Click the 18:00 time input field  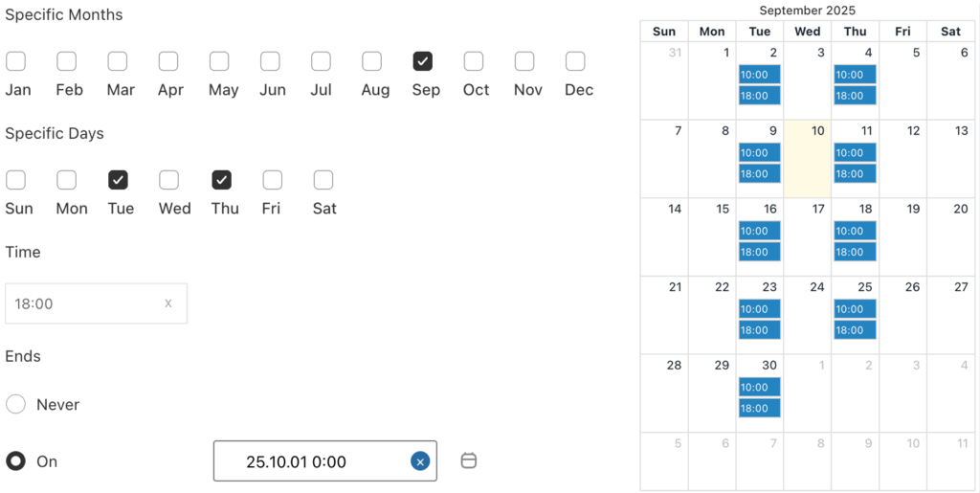[x=86, y=303]
